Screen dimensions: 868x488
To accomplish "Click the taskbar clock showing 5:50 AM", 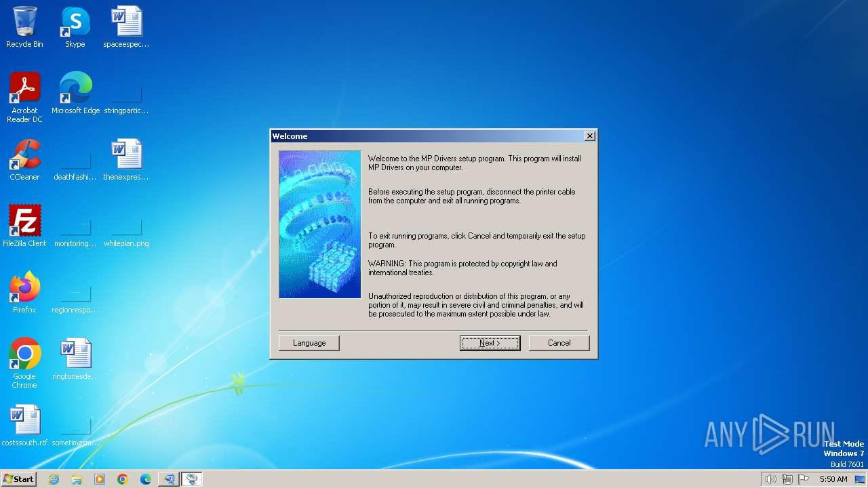I will [x=833, y=479].
